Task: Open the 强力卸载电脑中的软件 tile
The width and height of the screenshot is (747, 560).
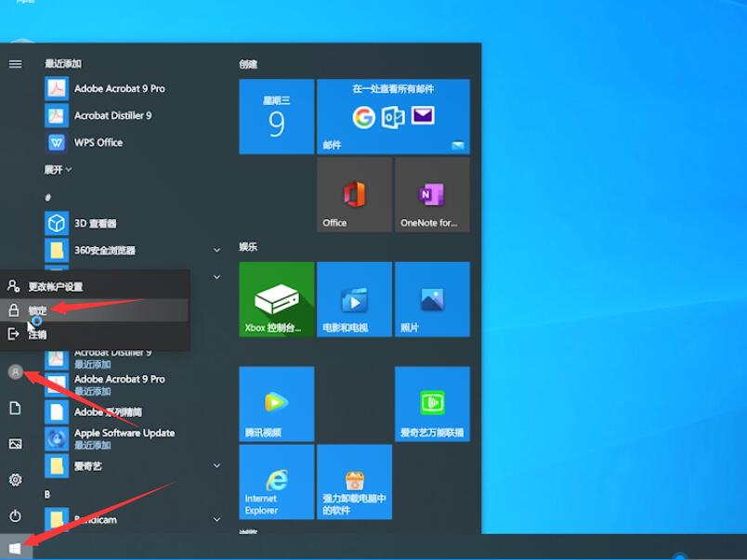Action: coord(354,482)
